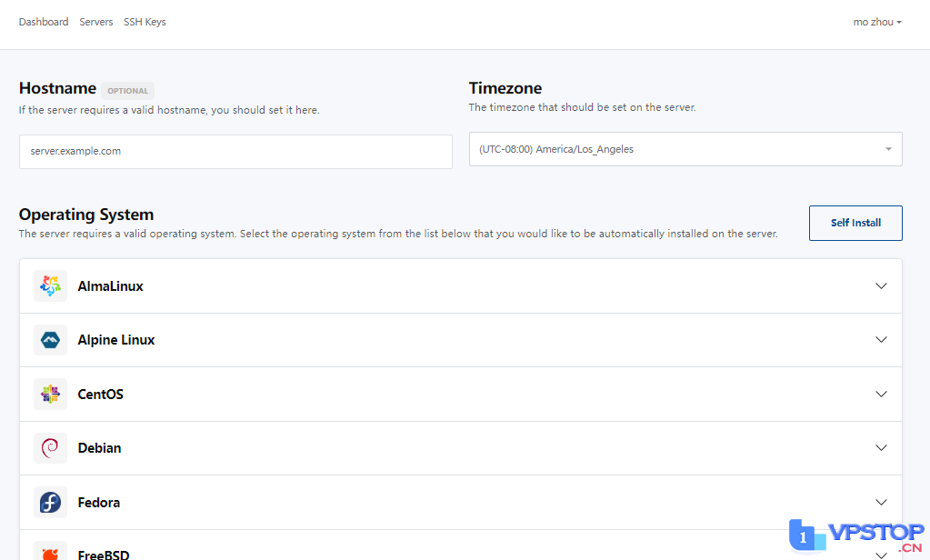Image resolution: width=930 pixels, height=560 pixels.
Task: Open the SSH Keys page
Action: [145, 22]
